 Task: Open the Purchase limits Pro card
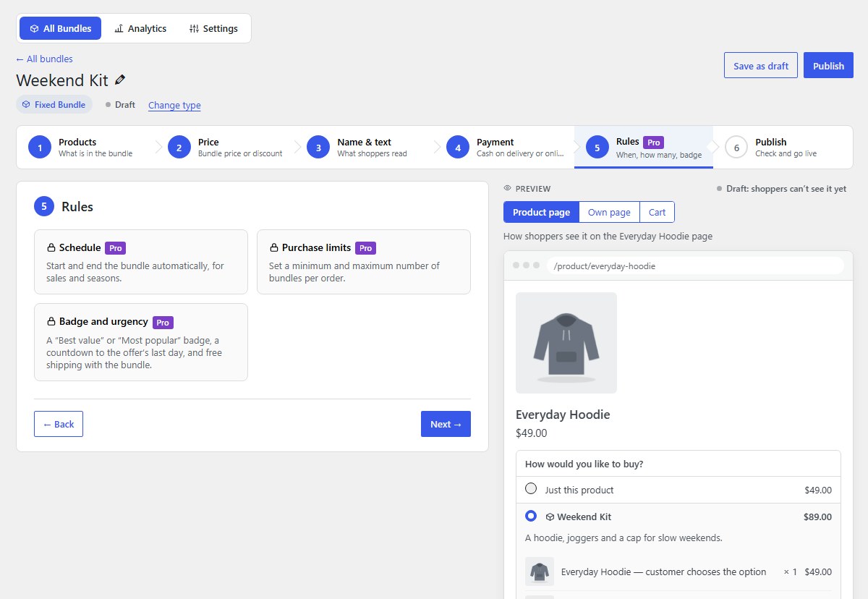point(364,262)
